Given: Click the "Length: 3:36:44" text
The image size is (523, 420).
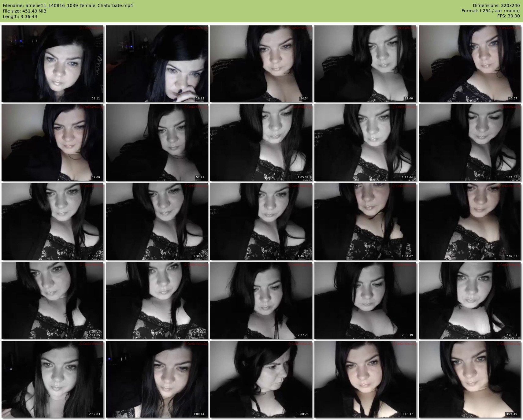Looking at the screenshot, I should pos(20,17).
